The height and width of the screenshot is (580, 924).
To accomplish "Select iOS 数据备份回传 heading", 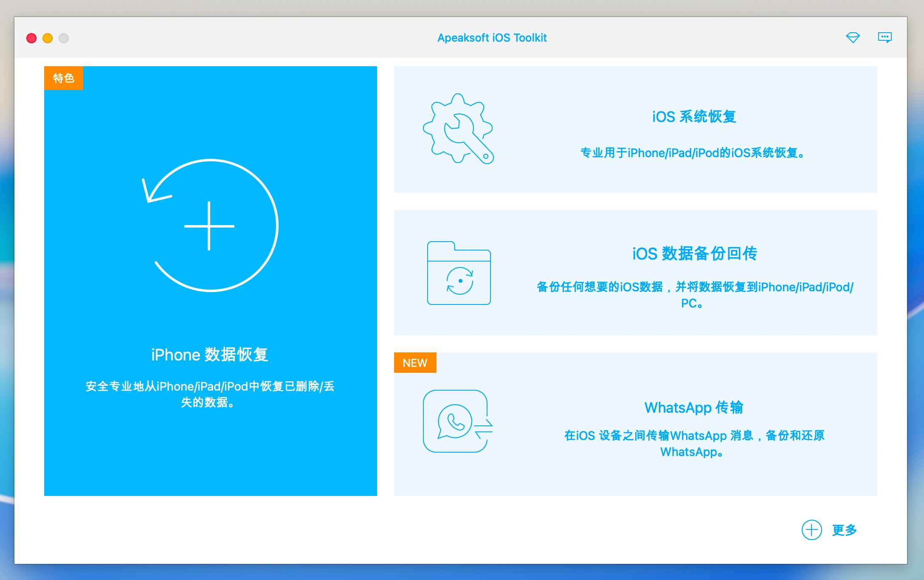I will coord(694,253).
